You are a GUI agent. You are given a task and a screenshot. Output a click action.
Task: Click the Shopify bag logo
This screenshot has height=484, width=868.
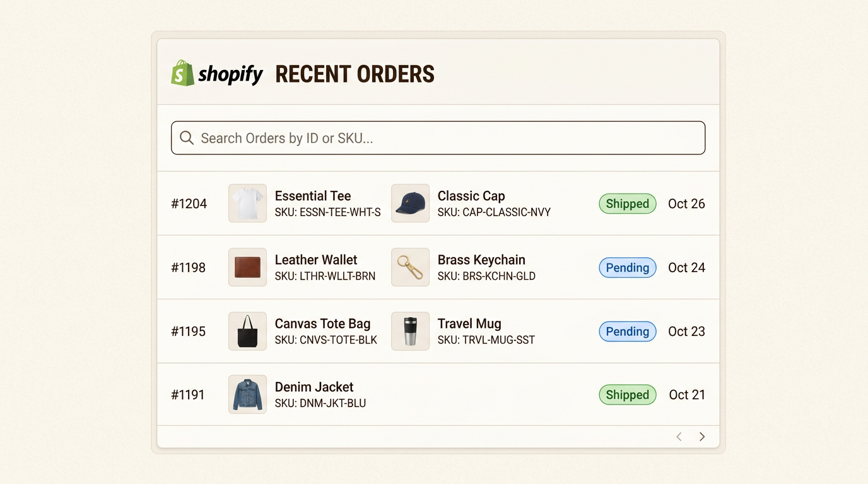pos(182,74)
